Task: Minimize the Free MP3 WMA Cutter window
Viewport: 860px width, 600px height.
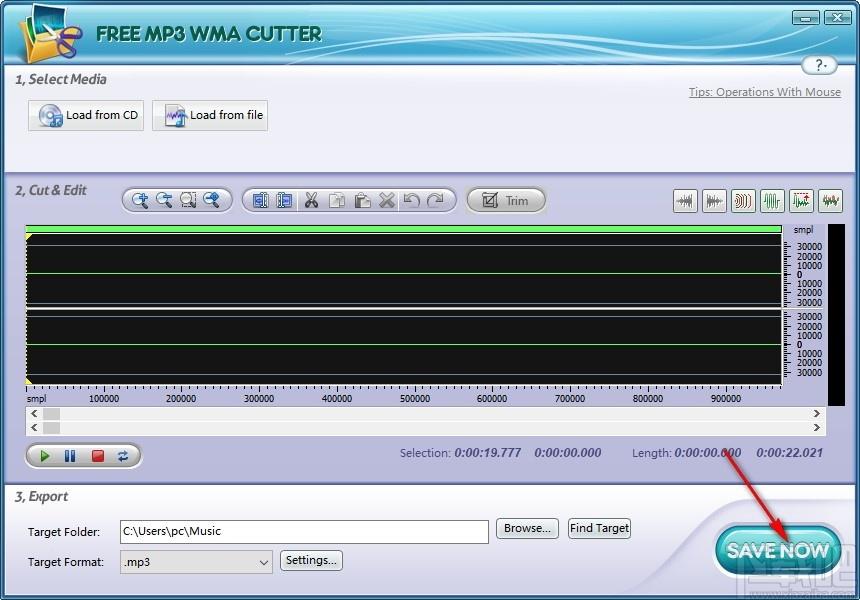Action: 806,18
